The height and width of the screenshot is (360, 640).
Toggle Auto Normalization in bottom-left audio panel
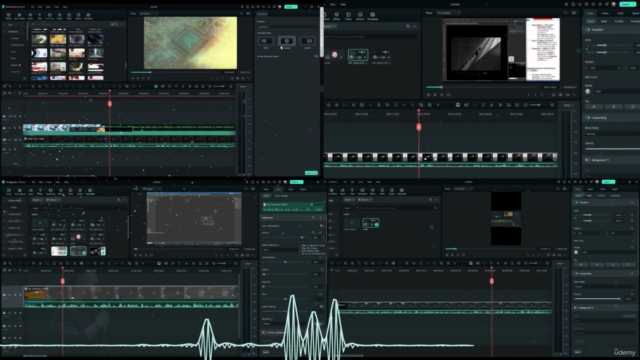(322, 226)
